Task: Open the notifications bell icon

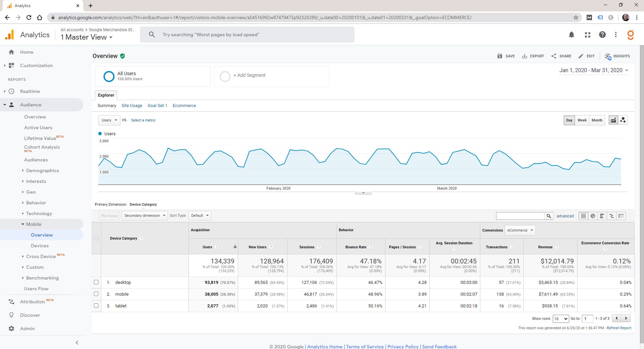Action: (572, 35)
